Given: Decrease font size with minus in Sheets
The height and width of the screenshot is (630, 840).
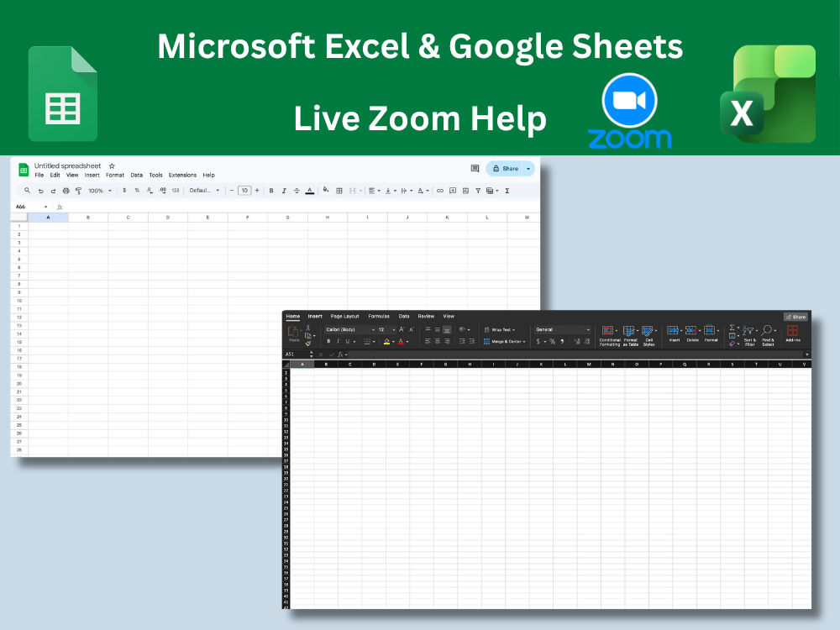Looking at the screenshot, I should tap(232, 190).
